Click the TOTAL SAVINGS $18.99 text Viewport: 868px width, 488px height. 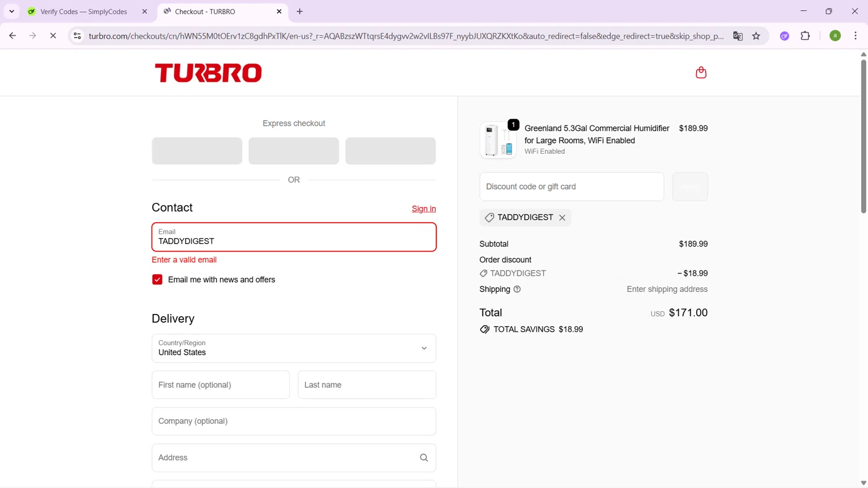coord(538,330)
